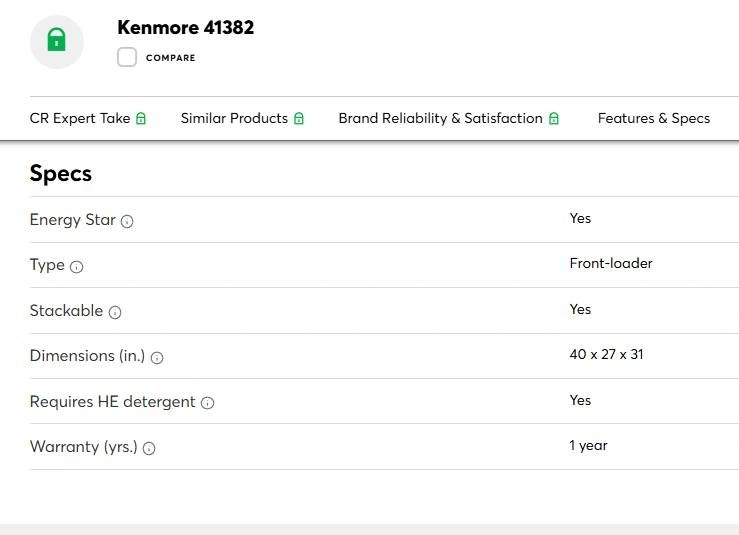Select the Features & Specs tab
Screen dimensions: 739x535
(x=653, y=118)
